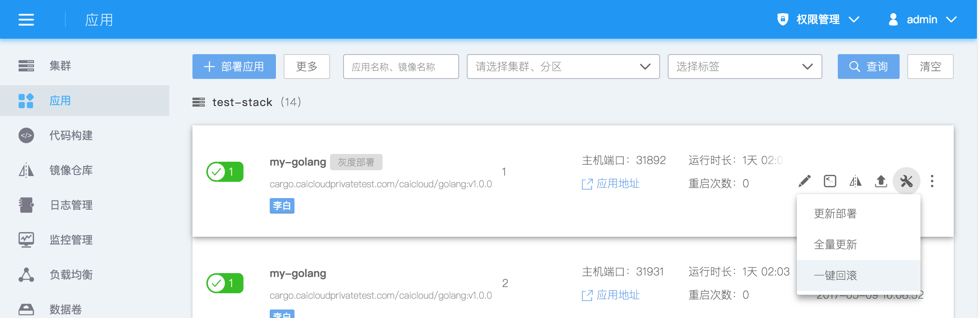Focus the 应用名称、镜像名称 search field
This screenshot has height=318, width=980.
click(401, 67)
